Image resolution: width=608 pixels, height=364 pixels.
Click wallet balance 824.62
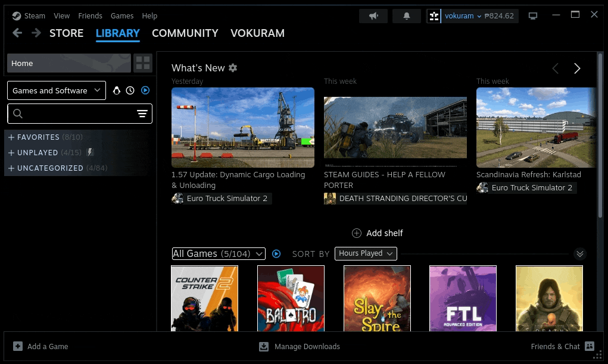click(499, 16)
